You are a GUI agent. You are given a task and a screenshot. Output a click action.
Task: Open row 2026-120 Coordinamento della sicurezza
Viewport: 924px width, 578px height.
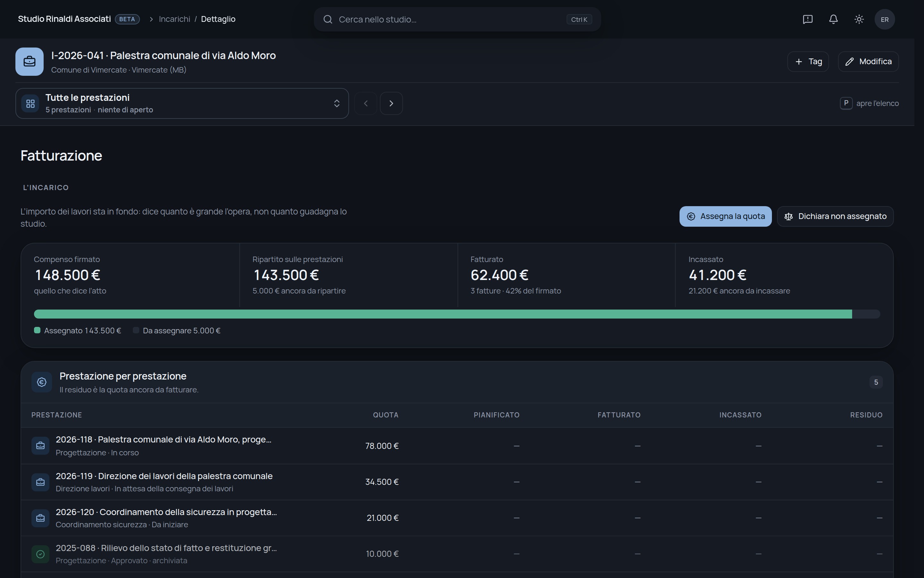click(457, 518)
